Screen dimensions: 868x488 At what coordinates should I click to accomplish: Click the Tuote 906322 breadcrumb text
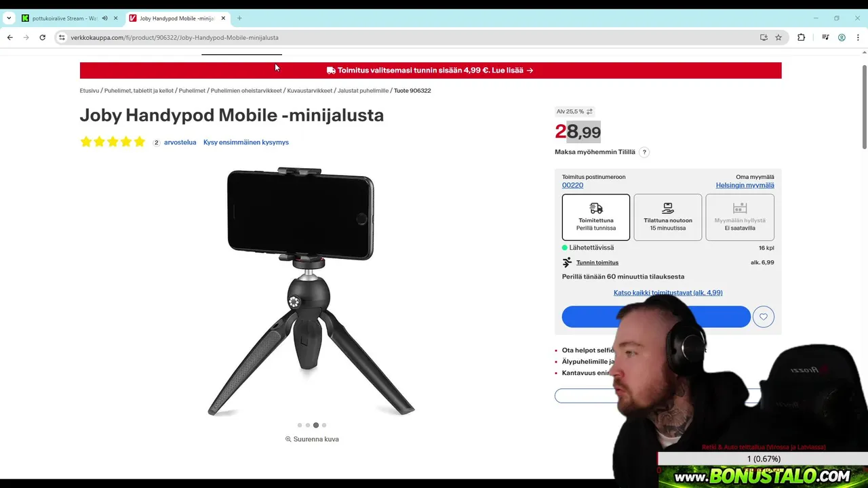(x=412, y=90)
